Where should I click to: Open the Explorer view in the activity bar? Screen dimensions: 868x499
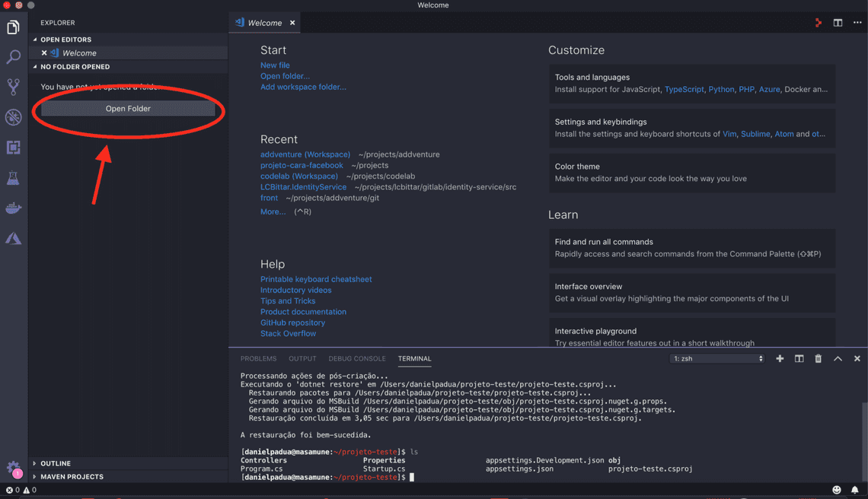pos(12,27)
